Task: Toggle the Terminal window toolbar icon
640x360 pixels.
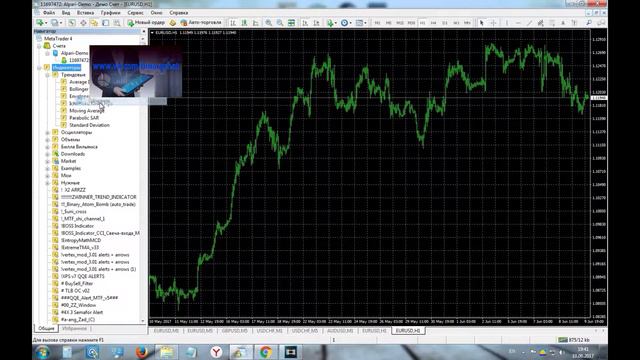Action: point(106,23)
